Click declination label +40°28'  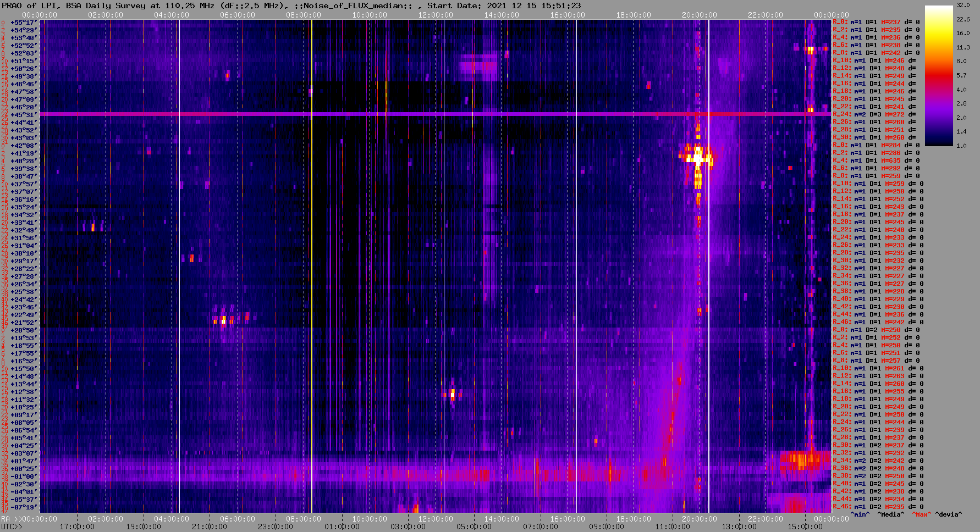pyautogui.click(x=24, y=160)
